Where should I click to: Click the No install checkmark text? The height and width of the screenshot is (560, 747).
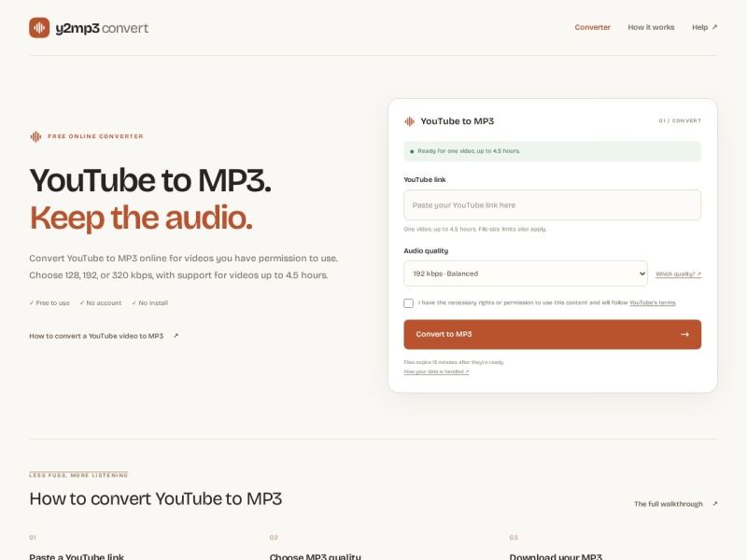pos(150,302)
